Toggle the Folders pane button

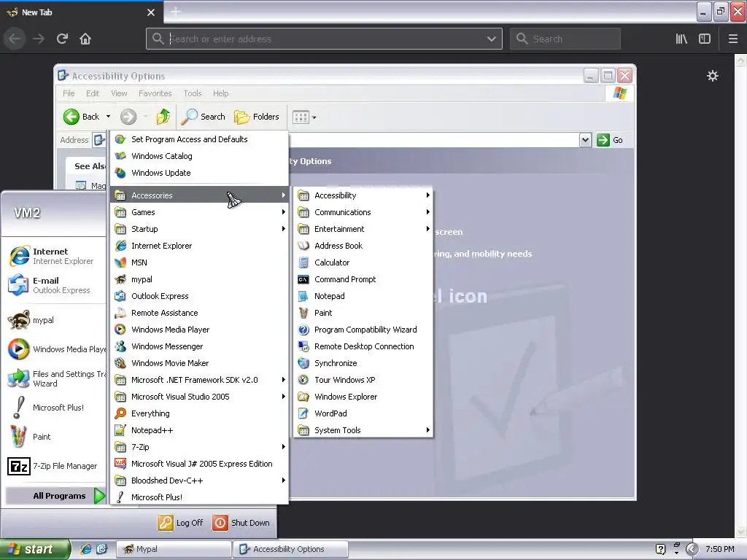click(256, 117)
